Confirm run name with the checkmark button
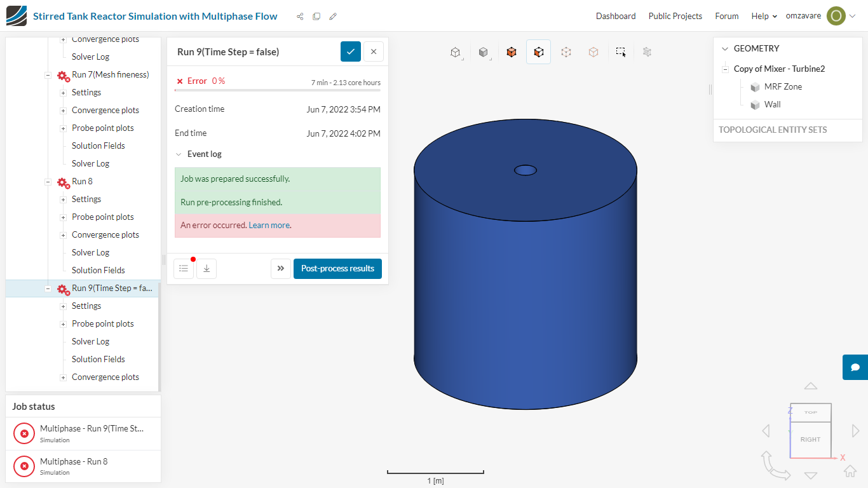The width and height of the screenshot is (868, 488). pos(351,51)
